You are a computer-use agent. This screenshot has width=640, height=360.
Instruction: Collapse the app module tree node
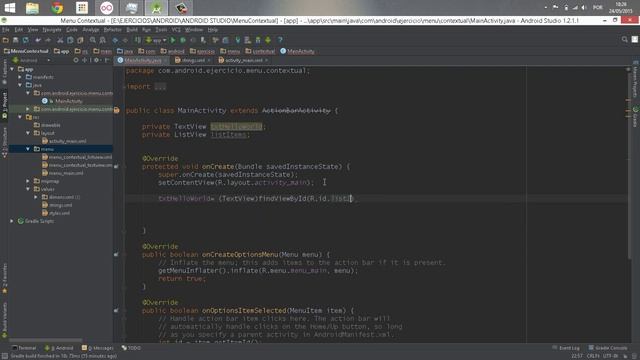[x=13, y=69]
